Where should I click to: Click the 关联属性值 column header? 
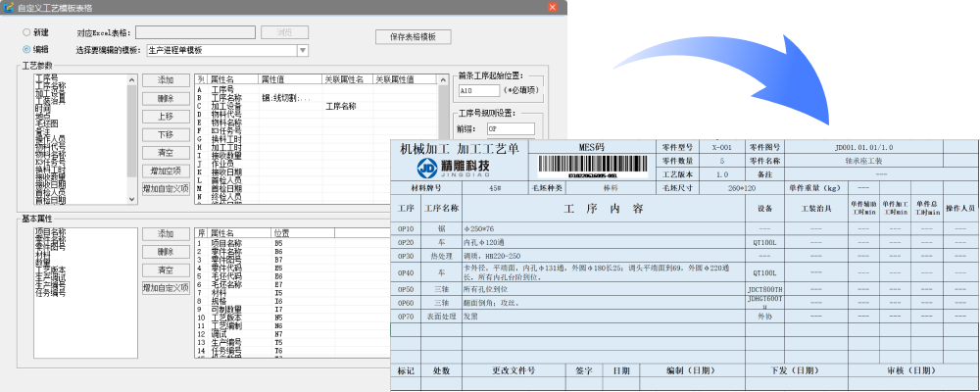(404, 79)
